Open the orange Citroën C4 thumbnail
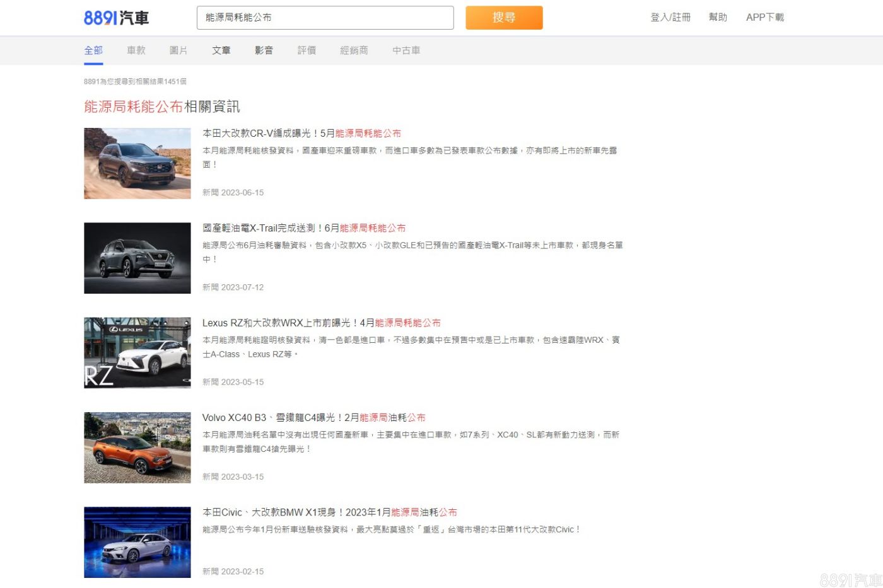The image size is (883, 588). coord(137,447)
